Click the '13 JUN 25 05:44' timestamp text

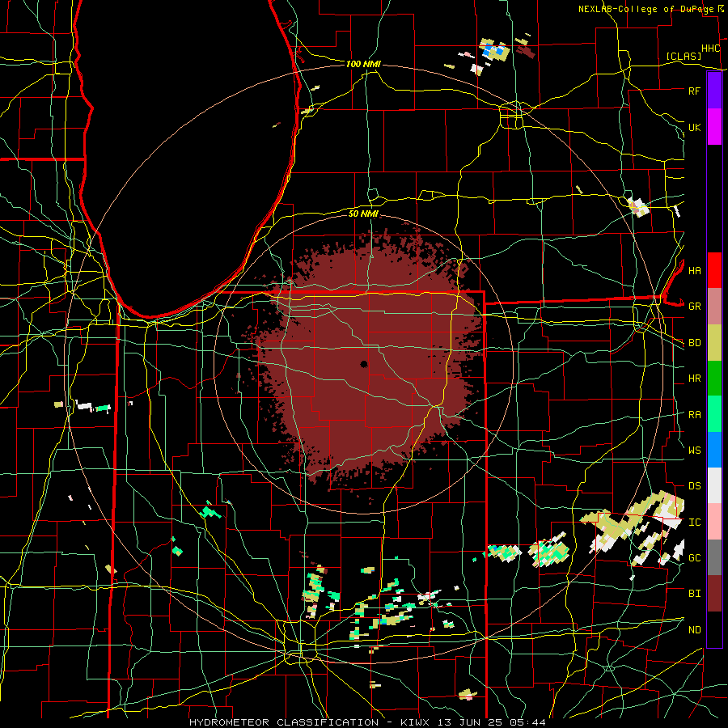(493, 722)
